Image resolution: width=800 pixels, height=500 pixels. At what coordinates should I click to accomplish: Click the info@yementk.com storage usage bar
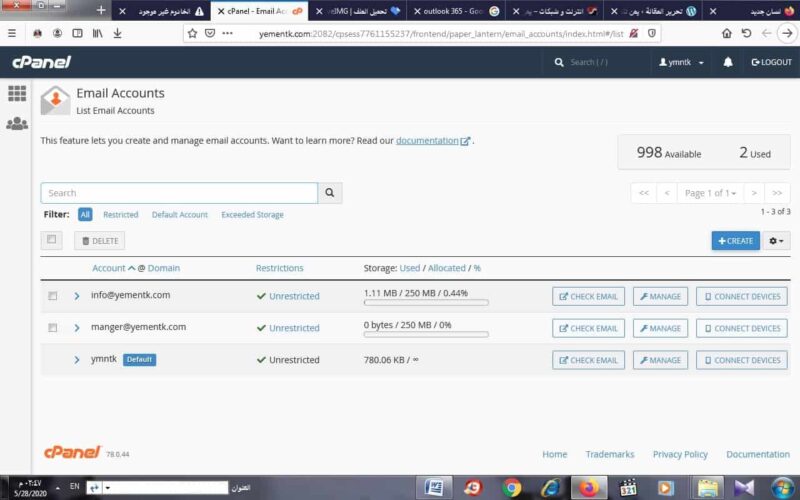point(426,303)
